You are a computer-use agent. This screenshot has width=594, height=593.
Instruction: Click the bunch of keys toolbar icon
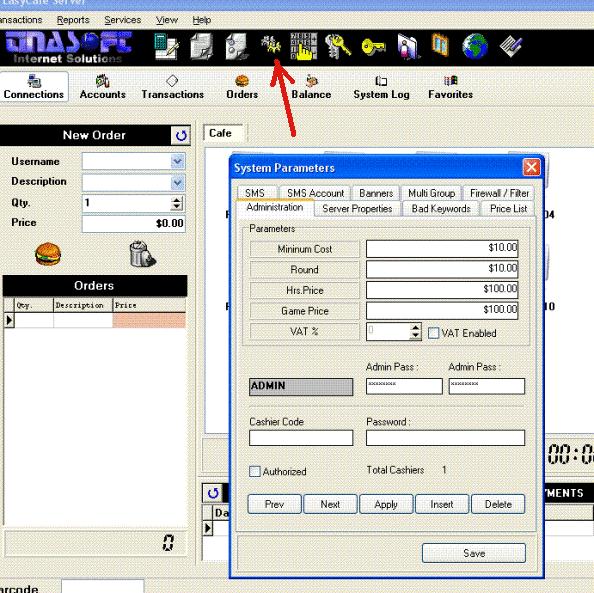click(338, 46)
